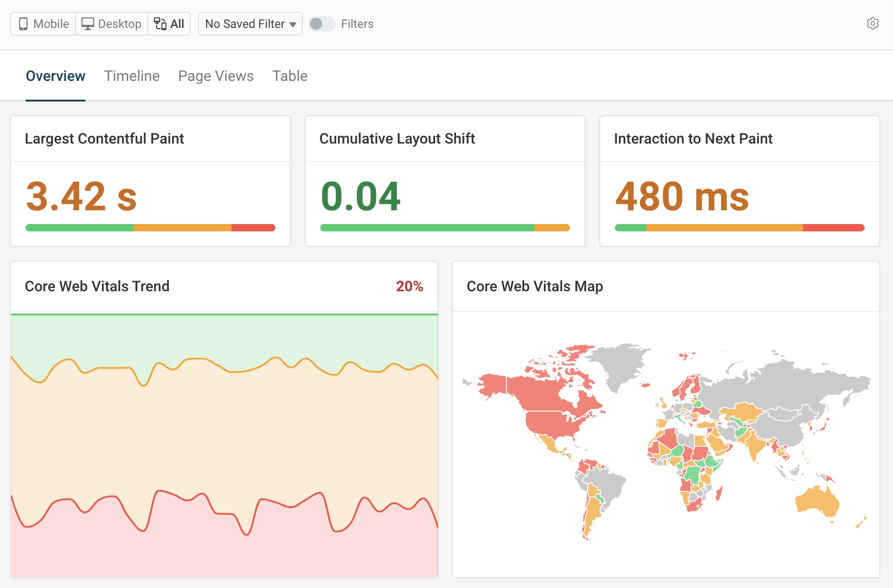893x588 pixels.
Task: Select the Table view
Action: tap(290, 75)
